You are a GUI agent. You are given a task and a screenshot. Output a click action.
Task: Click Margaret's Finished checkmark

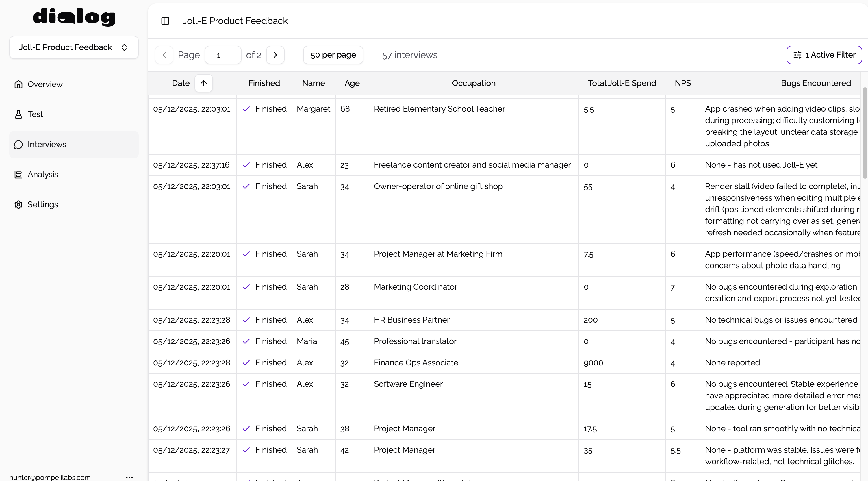coord(246,109)
